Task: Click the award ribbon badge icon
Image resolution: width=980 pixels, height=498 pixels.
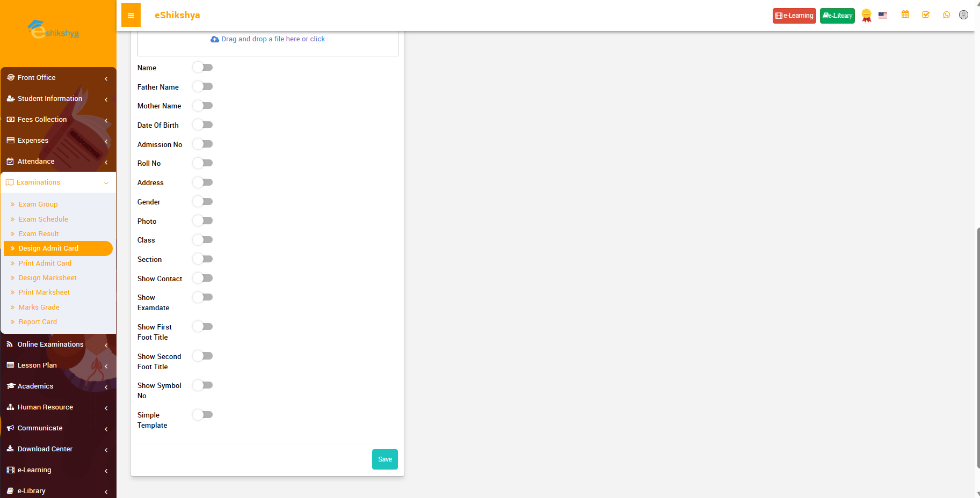Action: [x=866, y=16]
